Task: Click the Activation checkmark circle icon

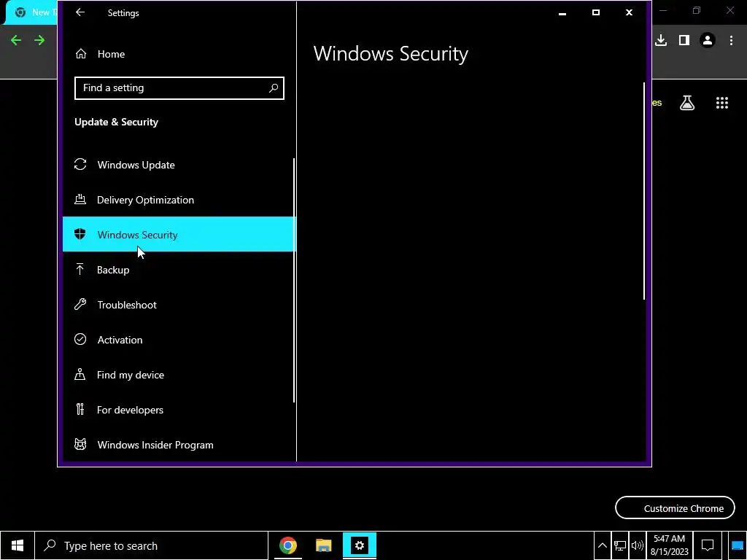Action: click(80, 339)
